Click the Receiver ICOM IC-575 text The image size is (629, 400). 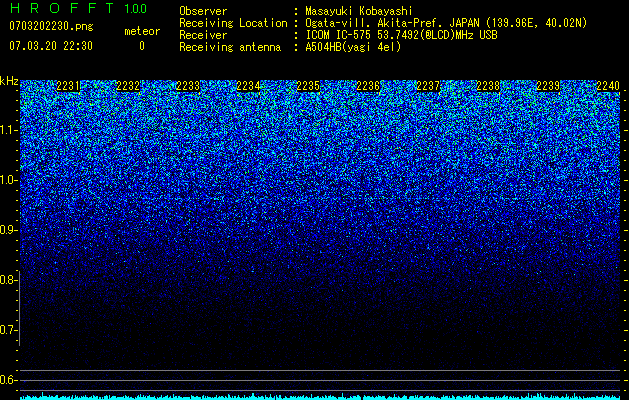click(x=401, y=35)
